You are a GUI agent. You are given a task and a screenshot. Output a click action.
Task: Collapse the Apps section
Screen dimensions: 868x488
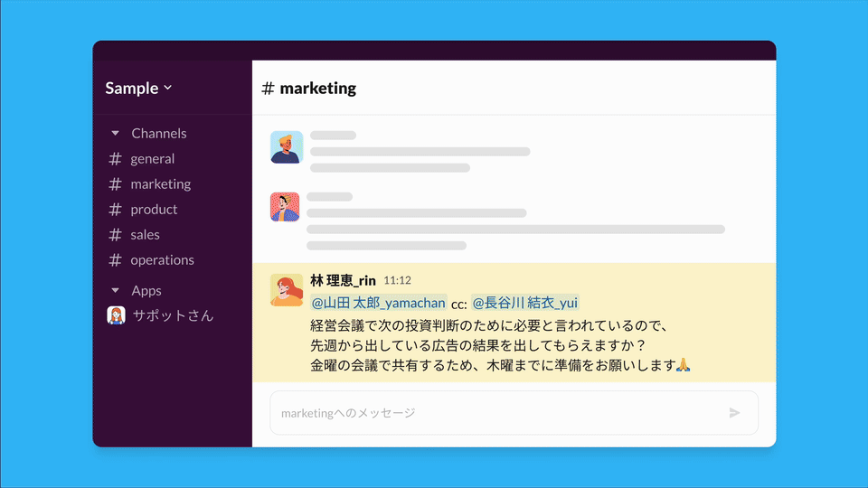pyautogui.click(x=115, y=290)
